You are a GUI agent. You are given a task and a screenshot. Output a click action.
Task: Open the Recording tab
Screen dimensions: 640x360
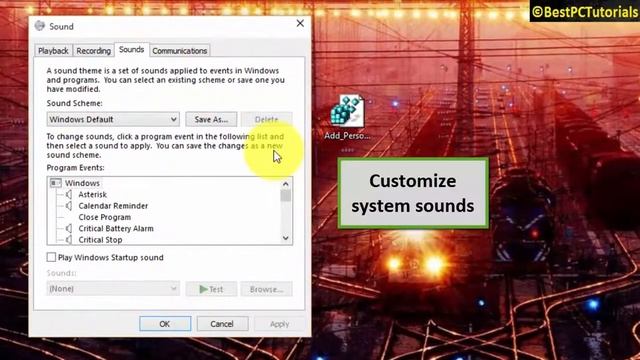[x=93, y=51]
